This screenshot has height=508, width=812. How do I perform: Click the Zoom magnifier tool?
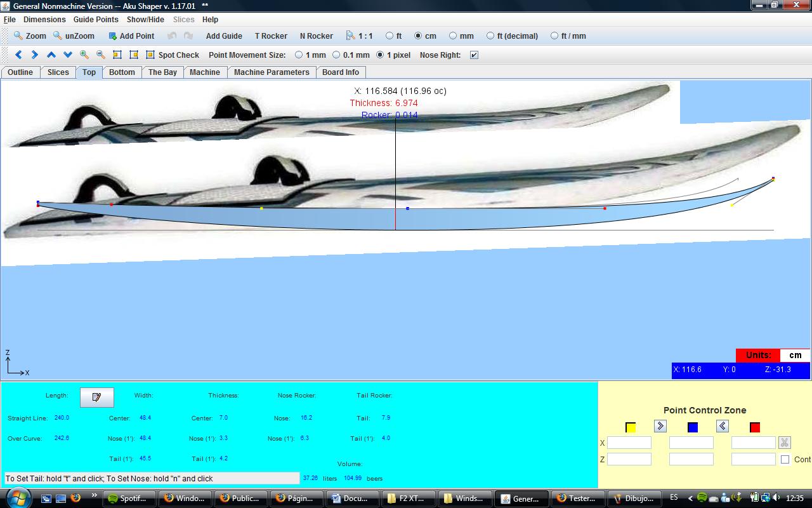[x=30, y=36]
